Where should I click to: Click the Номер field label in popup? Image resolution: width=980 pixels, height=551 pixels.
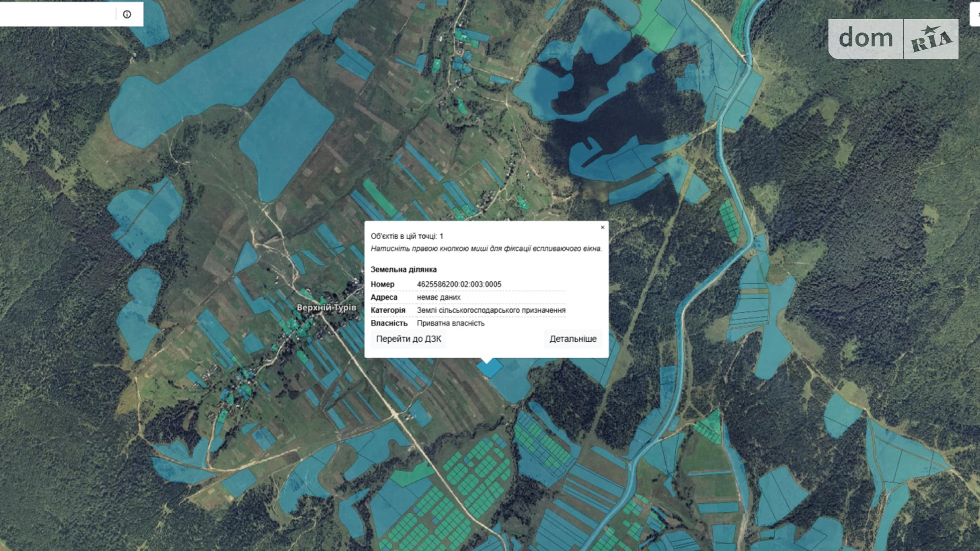click(x=382, y=285)
